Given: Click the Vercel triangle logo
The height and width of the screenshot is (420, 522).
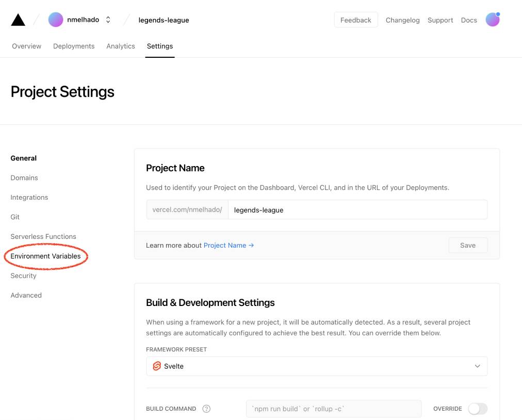Looking at the screenshot, I should [18, 20].
